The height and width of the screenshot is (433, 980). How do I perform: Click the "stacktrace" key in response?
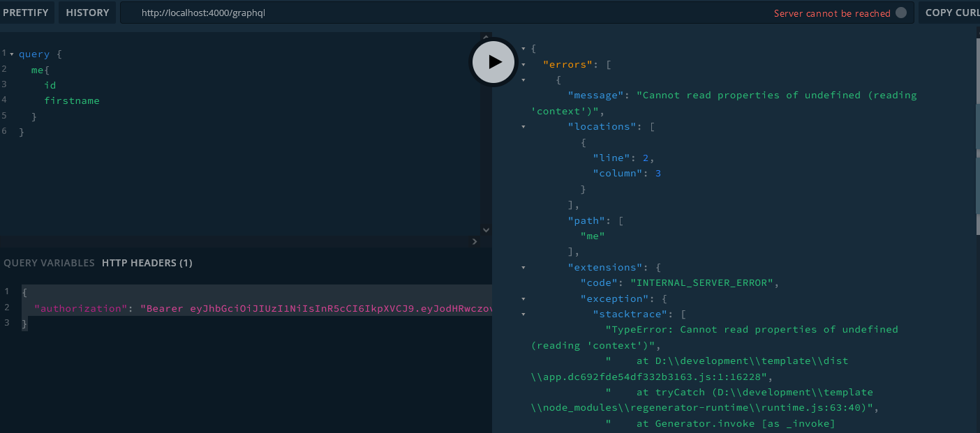(630, 314)
